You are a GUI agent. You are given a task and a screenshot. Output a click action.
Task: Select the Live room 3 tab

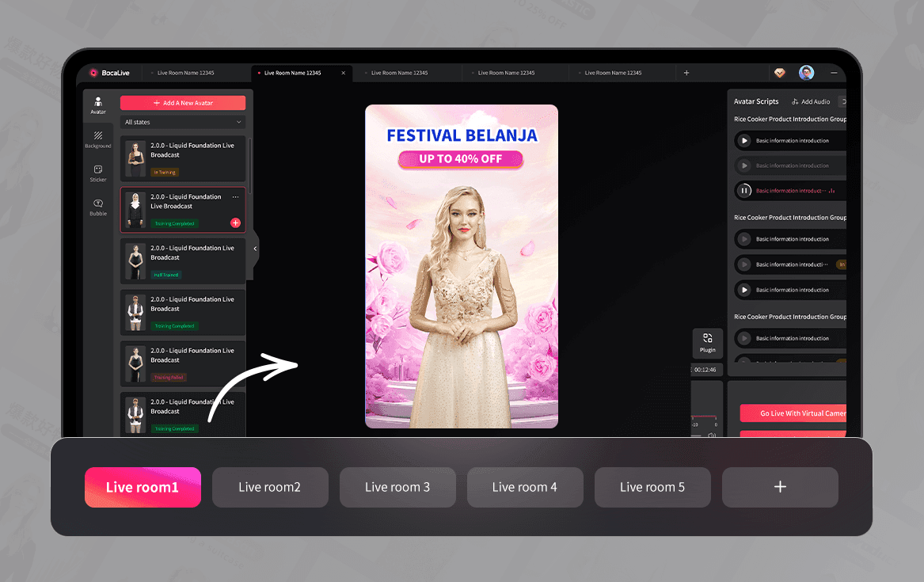point(397,487)
